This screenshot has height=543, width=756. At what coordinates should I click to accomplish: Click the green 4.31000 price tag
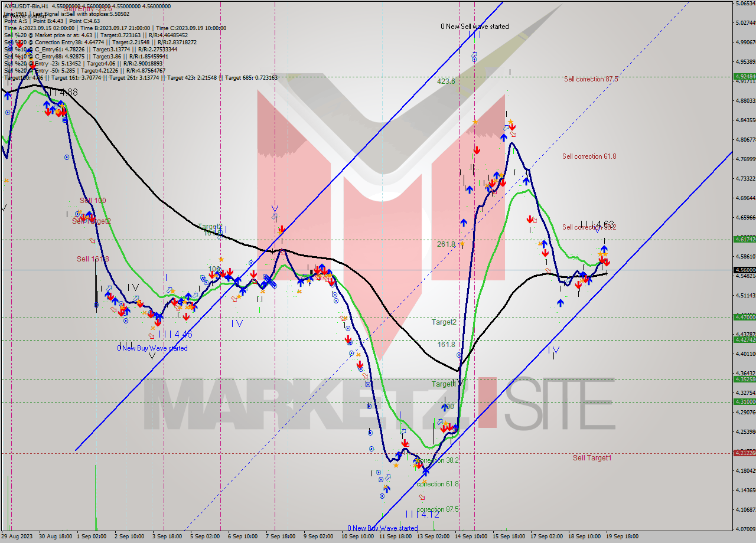click(x=745, y=401)
